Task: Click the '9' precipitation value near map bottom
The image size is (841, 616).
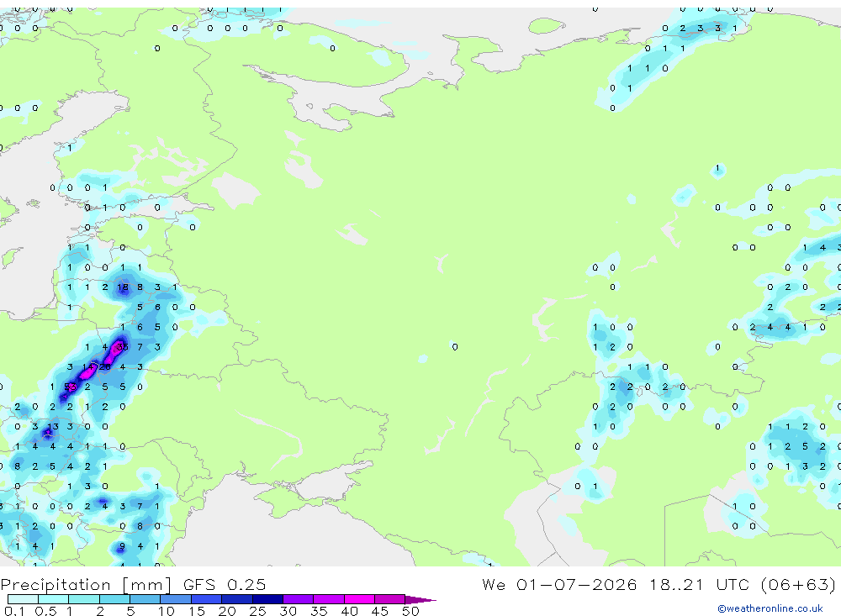Action: click(122, 546)
